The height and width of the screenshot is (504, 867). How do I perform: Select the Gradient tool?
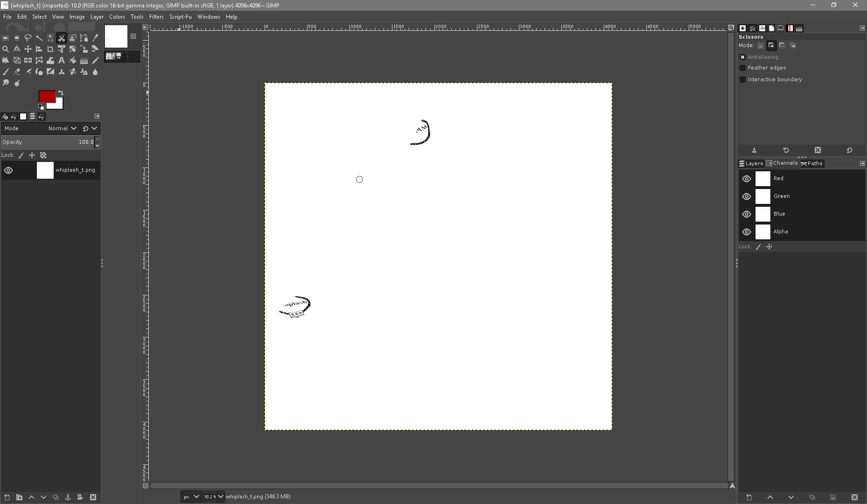pos(84,60)
